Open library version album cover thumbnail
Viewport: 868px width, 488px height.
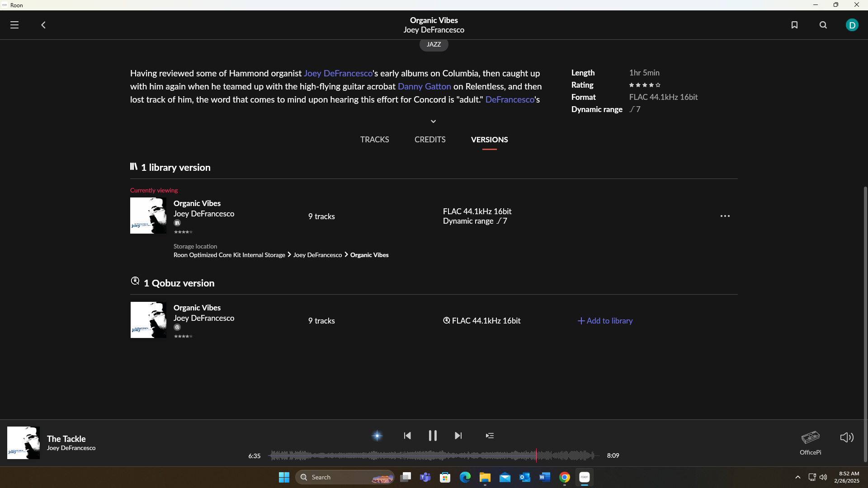tap(148, 216)
